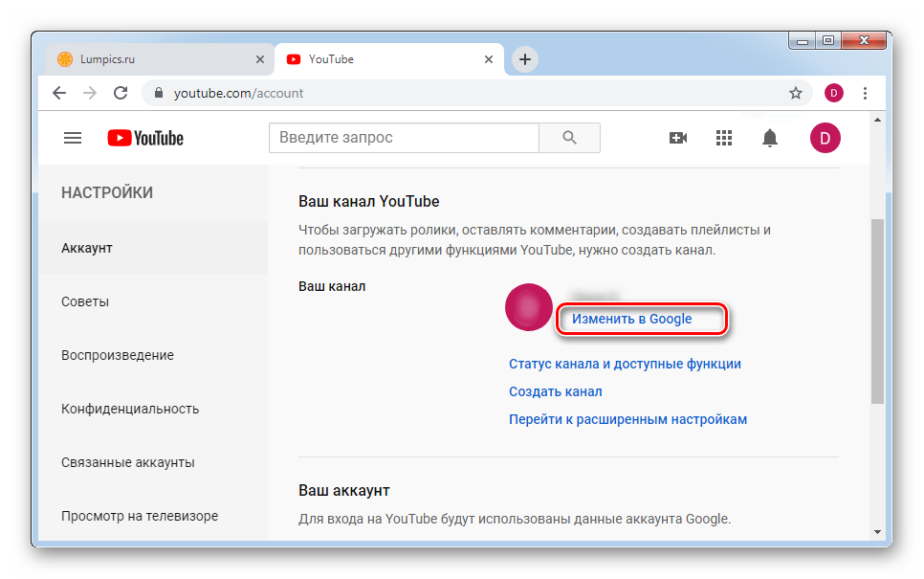Open the create video camera icon
Image resolution: width=924 pixels, height=579 pixels.
click(677, 138)
